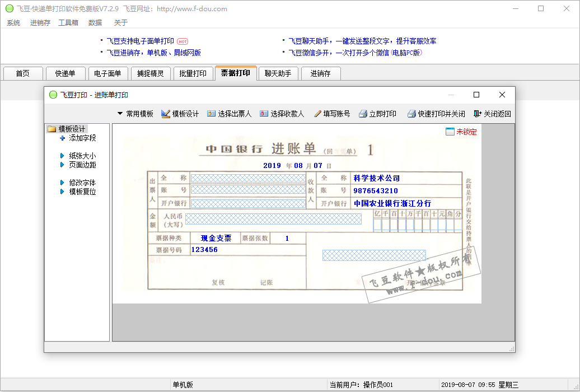The height and width of the screenshot is (392, 580).
Task: Switch to the 进销存 tab
Action: 321,73
